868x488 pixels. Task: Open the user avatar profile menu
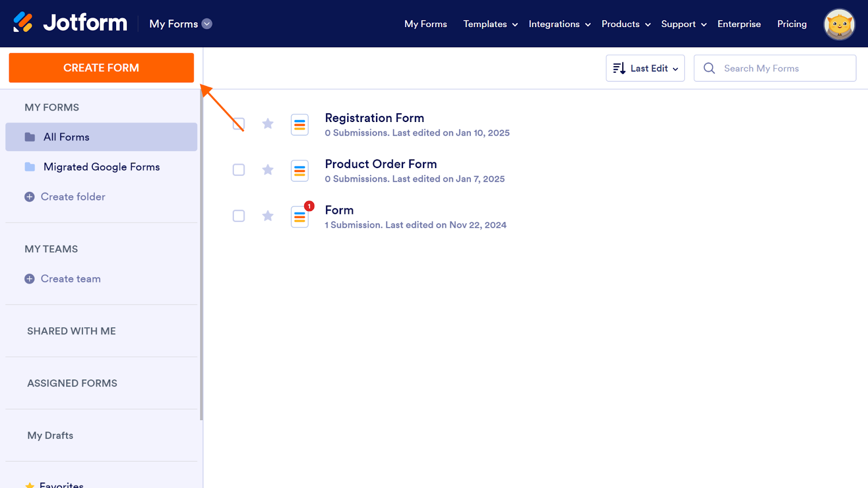coord(839,24)
